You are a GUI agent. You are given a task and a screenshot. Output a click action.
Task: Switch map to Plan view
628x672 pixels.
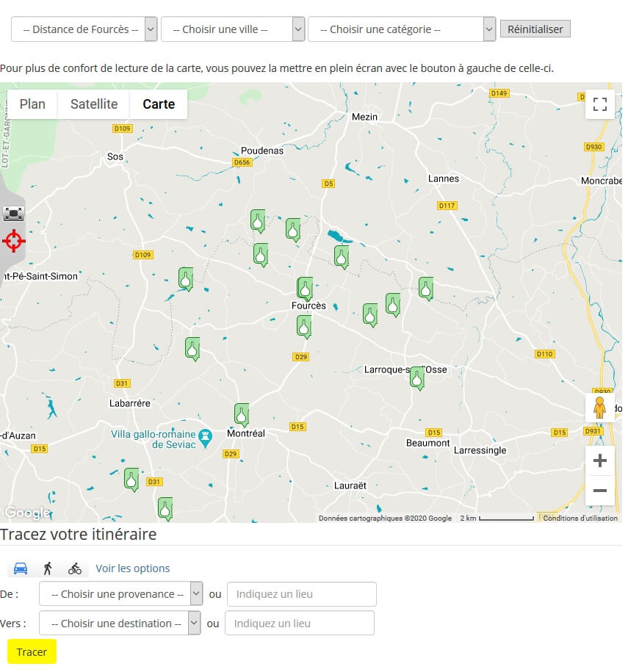click(32, 104)
